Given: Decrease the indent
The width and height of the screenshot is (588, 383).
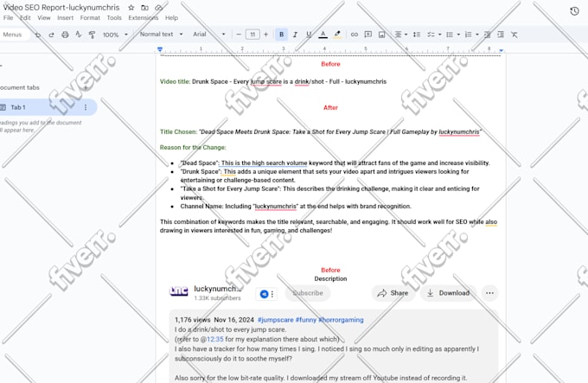Looking at the screenshot, I should pos(487,35).
